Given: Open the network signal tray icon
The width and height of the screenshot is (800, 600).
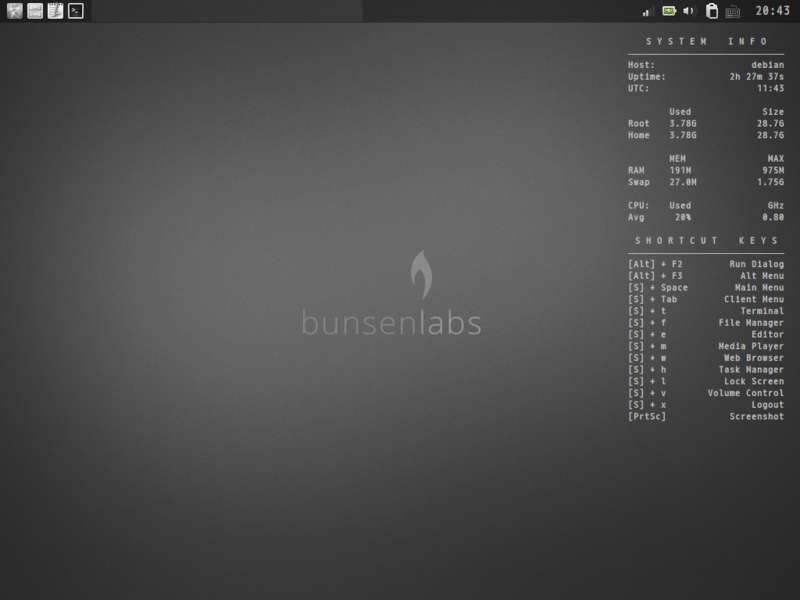Looking at the screenshot, I should point(648,11).
